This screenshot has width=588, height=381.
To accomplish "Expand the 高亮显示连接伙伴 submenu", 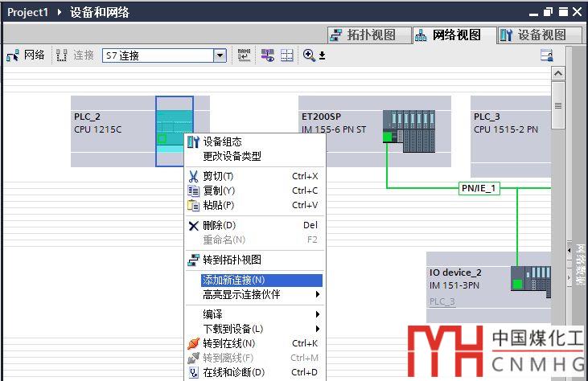I will point(255,294).
